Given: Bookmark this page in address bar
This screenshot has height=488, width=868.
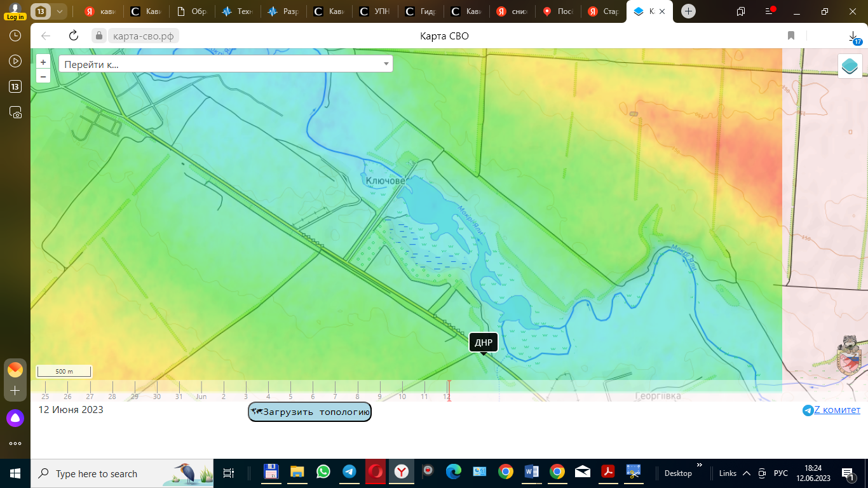Looking at the screenshot, I should [x=791, y=36].
